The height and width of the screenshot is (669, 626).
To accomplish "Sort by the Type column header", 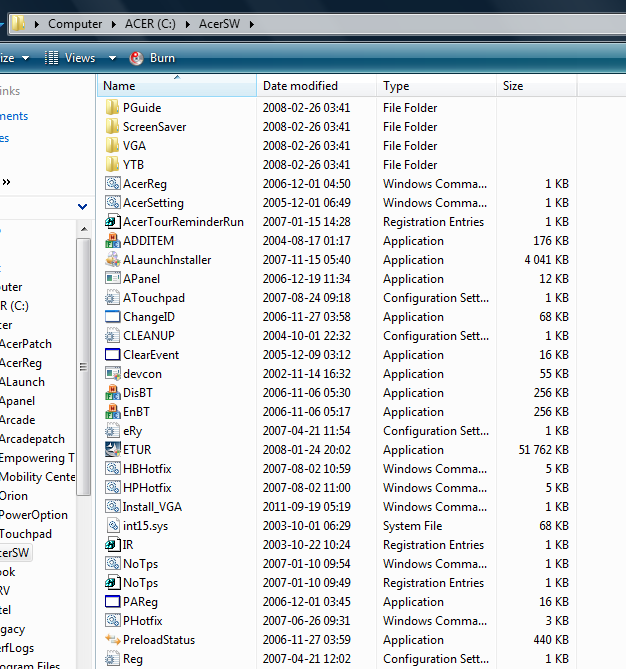I will pyautogui.click(x=437, y=86).
